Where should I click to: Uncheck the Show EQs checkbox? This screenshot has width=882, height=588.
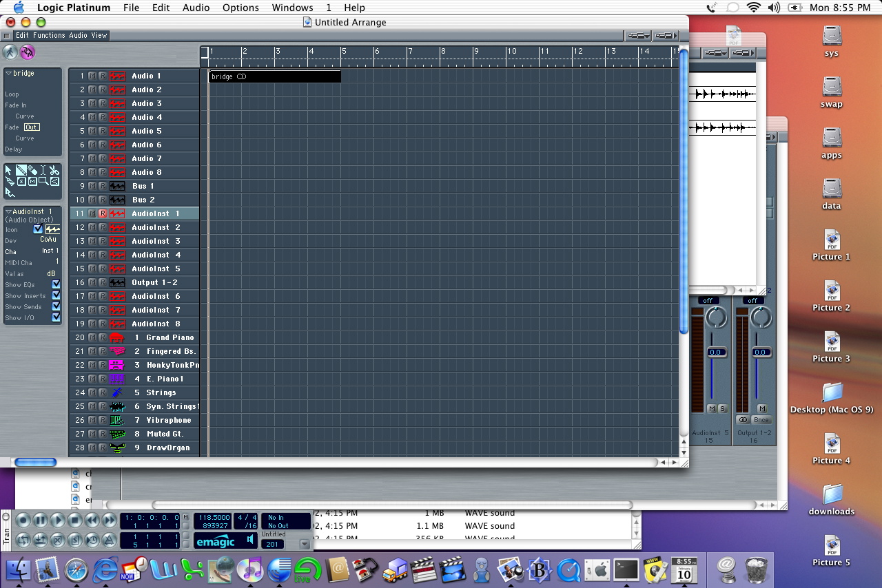tap(56, 284)
